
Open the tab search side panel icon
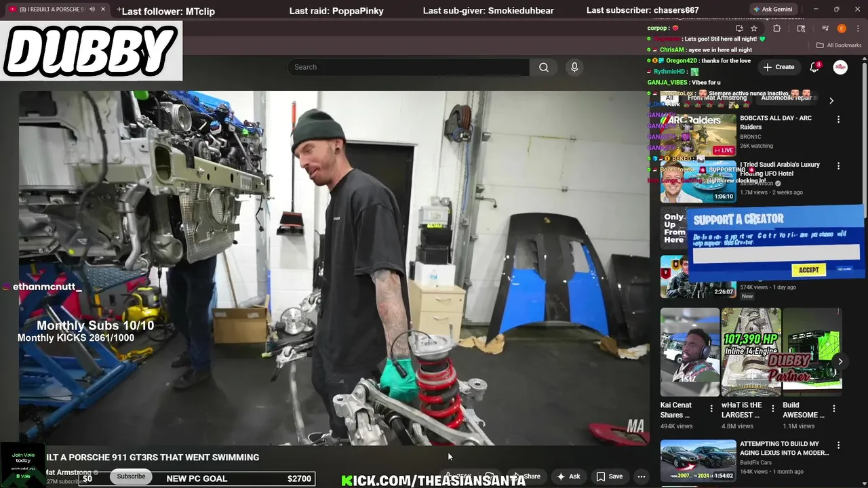[801, 28]
